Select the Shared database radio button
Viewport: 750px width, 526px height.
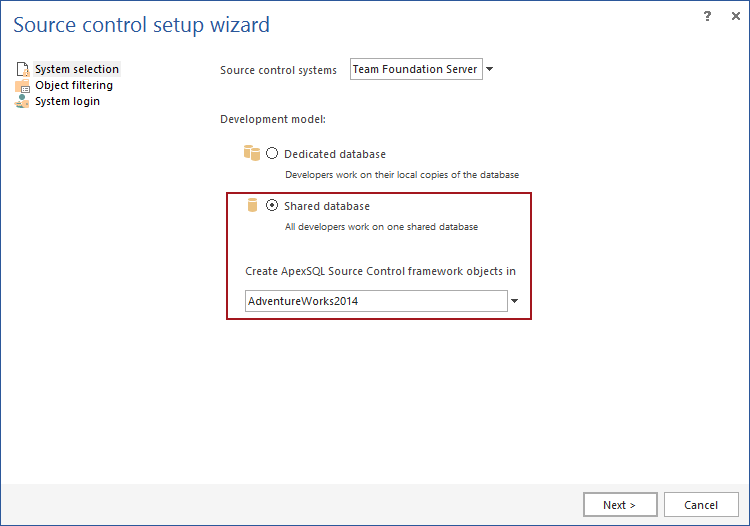pyautogui.click(x=272, y=206)
